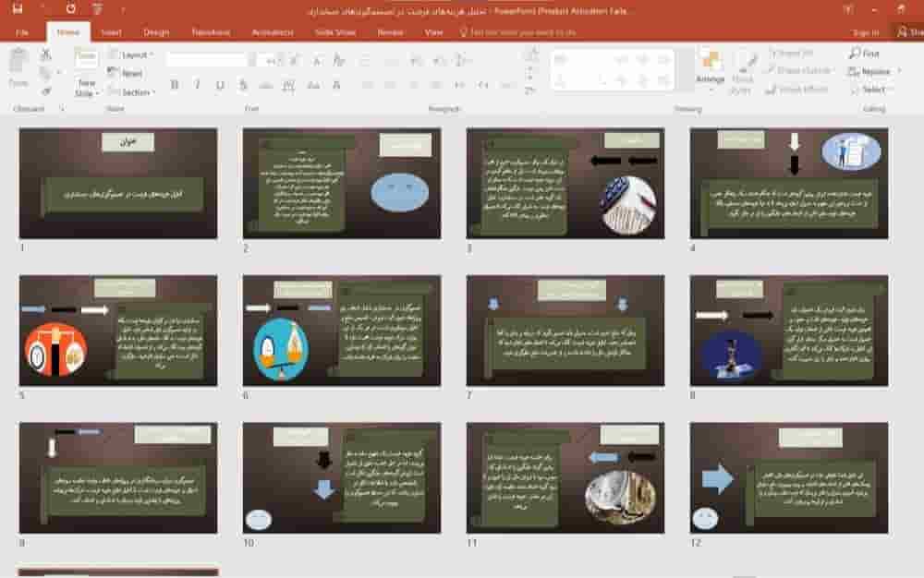The image size is (924, 578).
Task: Toggle Bold formatting
Action: pyautogui.click(x=175, y=85)
